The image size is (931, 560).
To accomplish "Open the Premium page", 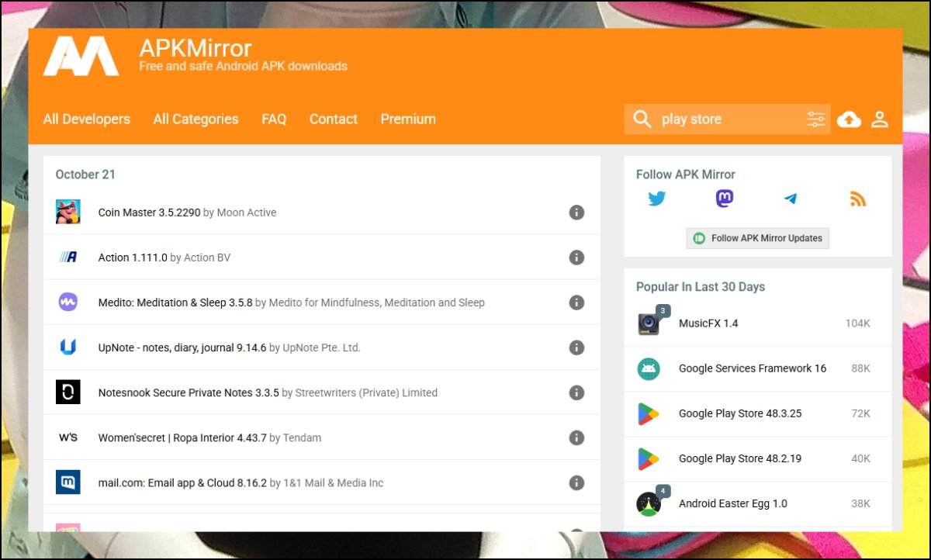I will [x=408, y=119].
